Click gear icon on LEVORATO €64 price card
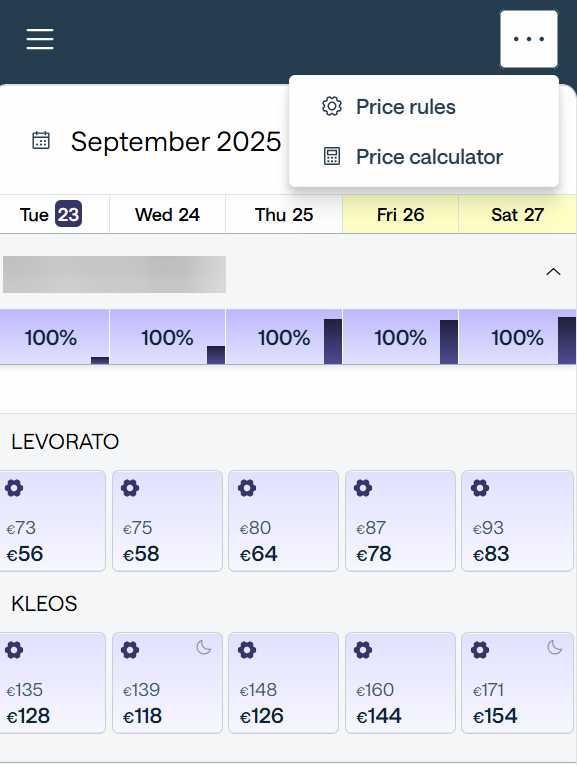This screenshot has height=765, width=577. (247, 488)
